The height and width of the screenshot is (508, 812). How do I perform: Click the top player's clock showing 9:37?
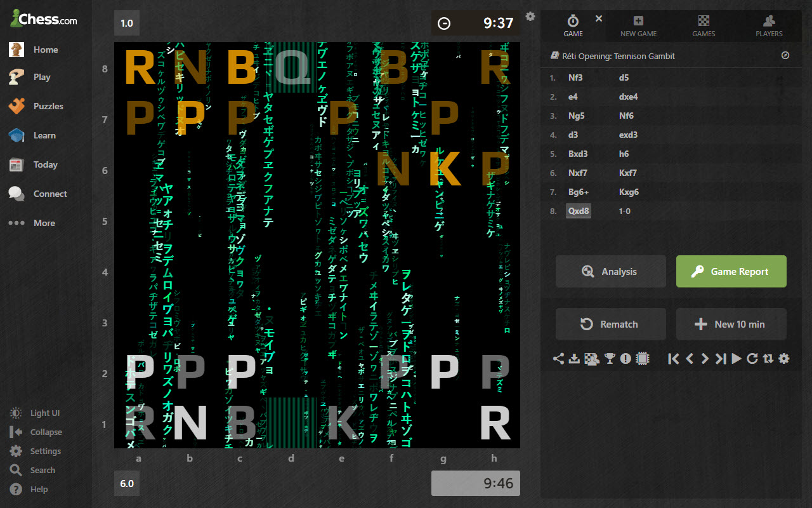(x=476, y=23)
